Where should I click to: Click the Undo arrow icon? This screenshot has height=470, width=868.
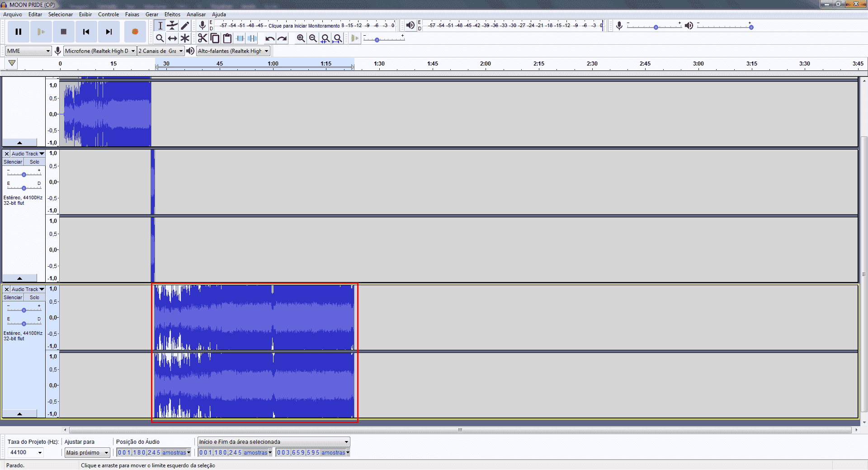(270, 38)
